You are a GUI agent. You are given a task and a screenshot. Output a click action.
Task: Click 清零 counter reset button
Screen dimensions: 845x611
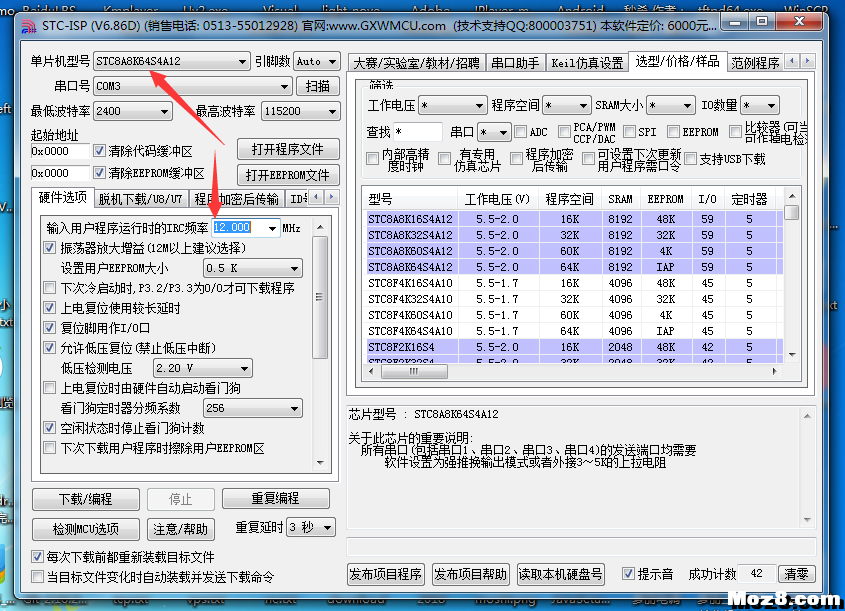(796, 574)
